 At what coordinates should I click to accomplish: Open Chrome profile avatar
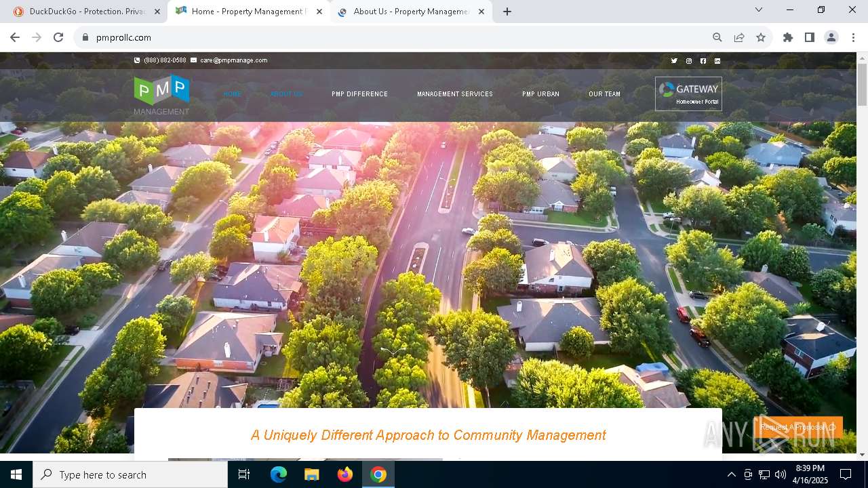coord(831,37)
